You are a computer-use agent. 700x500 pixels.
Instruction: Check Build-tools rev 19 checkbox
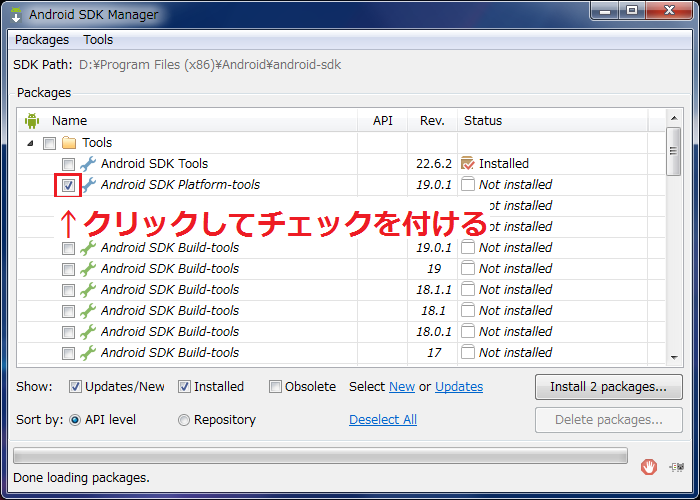pos(68,269)
